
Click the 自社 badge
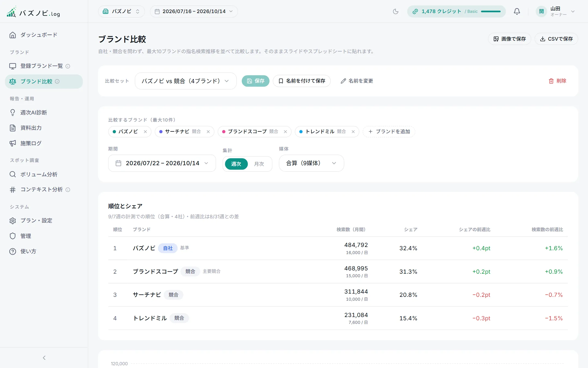168,248
